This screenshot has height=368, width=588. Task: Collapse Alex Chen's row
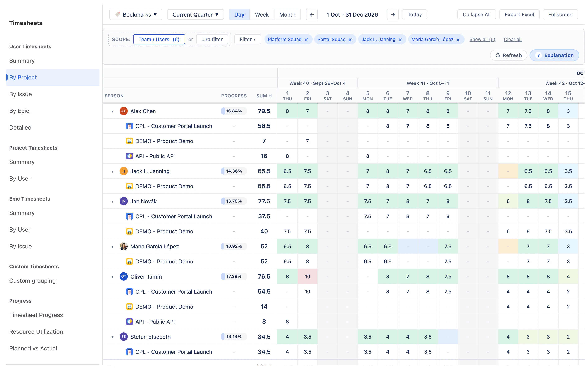112,111
